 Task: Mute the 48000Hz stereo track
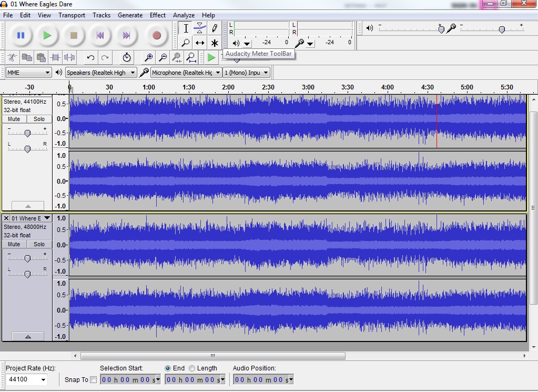pos(14,244)
